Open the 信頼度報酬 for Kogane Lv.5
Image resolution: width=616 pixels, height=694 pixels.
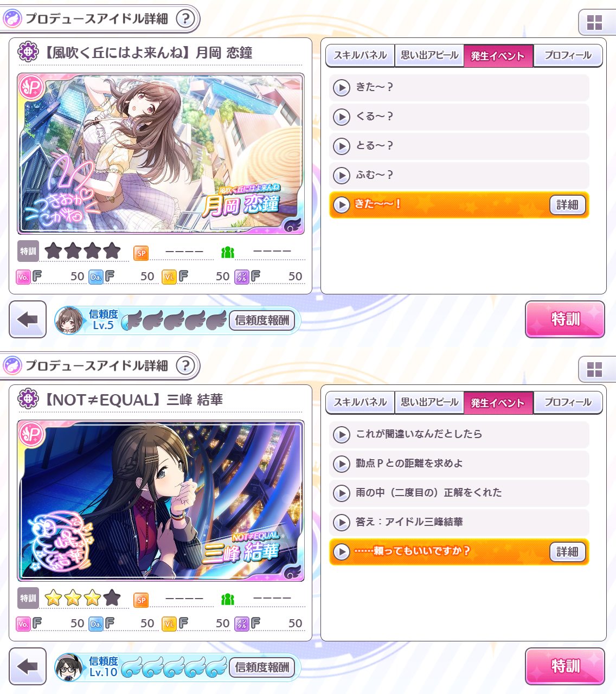262,320
